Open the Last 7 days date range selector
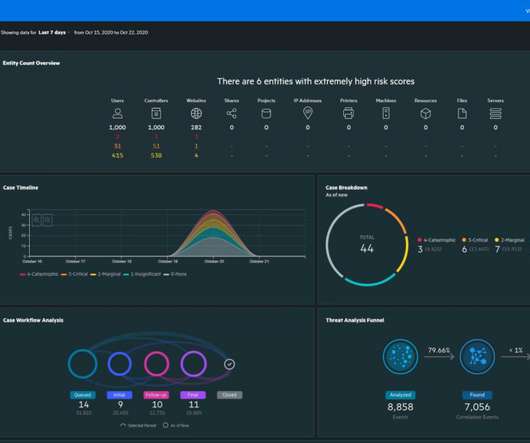The image size is (530, 443). tap(52, 32)
